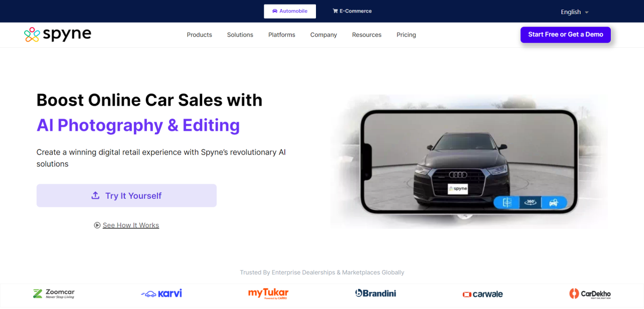The height and width of the screenshot is (309, 644).
Task: Expand the Solutions menu
Action: pos(240,35)
